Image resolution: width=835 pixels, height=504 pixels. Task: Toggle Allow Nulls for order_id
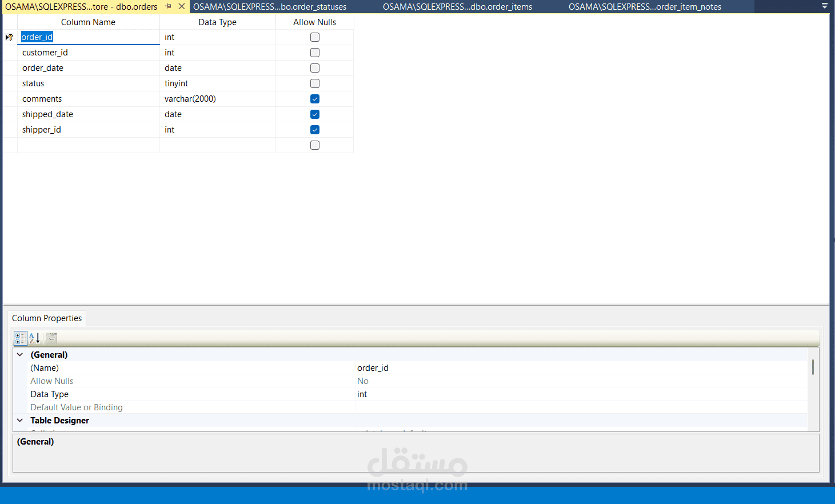tap(315, 37)
